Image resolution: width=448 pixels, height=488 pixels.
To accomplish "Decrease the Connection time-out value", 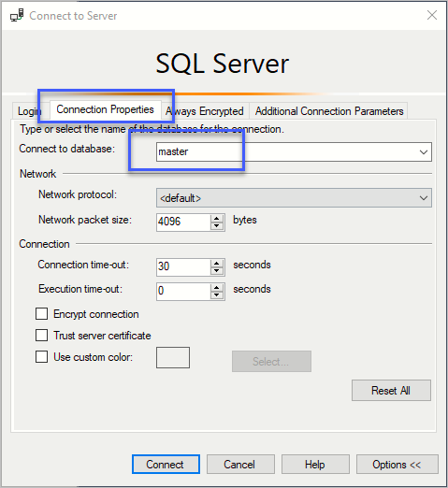I will click(x=217, y=271).
